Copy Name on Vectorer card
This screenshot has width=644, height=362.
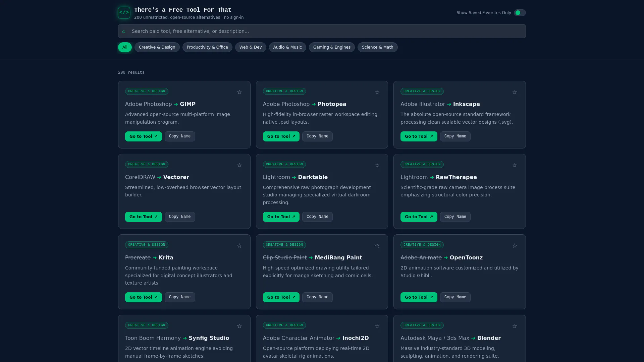pos(180,217)
